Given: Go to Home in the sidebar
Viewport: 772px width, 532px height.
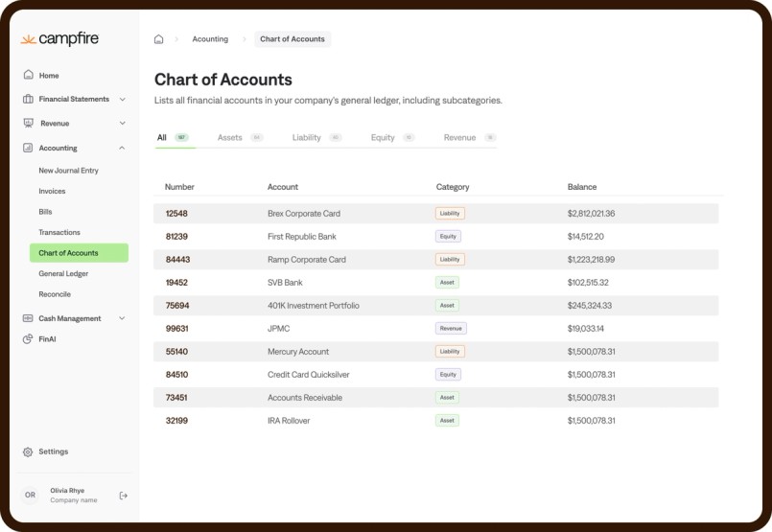Looking at the screenshot, I should (x=49, y=76).
